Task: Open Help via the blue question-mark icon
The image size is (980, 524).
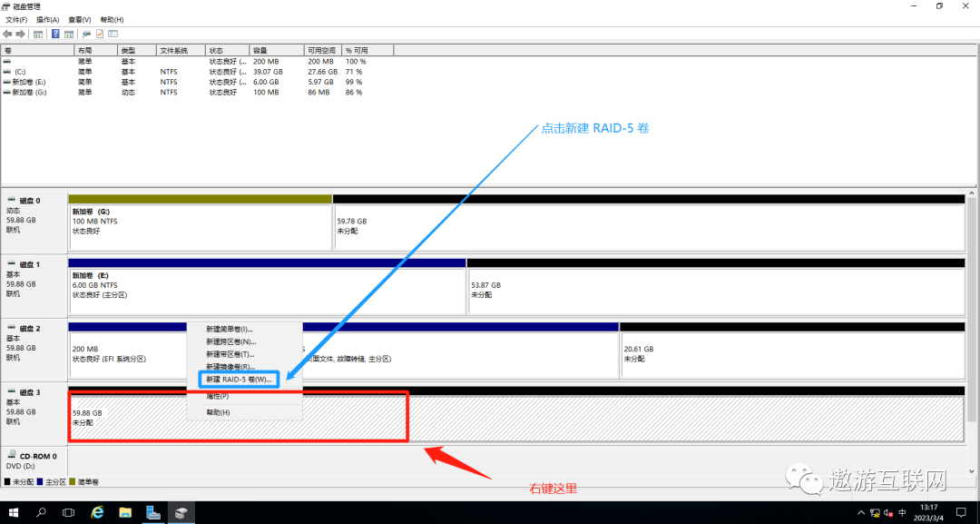Action: coord(55,34)
